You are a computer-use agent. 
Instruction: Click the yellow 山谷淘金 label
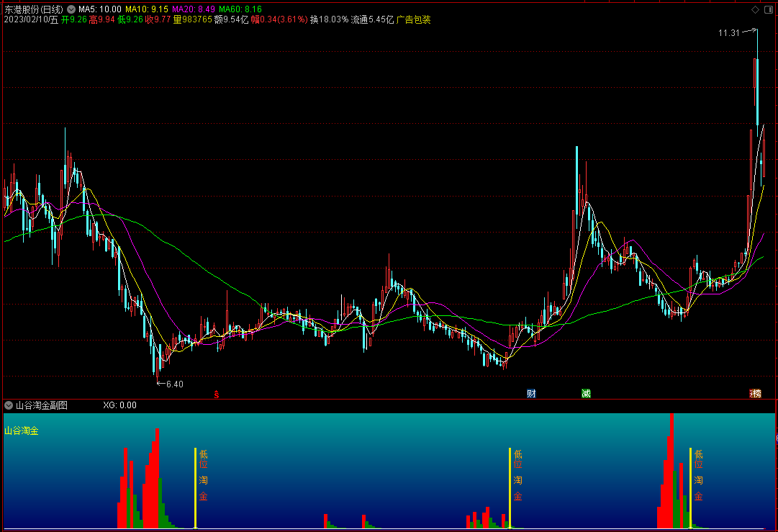coord(22,430)
